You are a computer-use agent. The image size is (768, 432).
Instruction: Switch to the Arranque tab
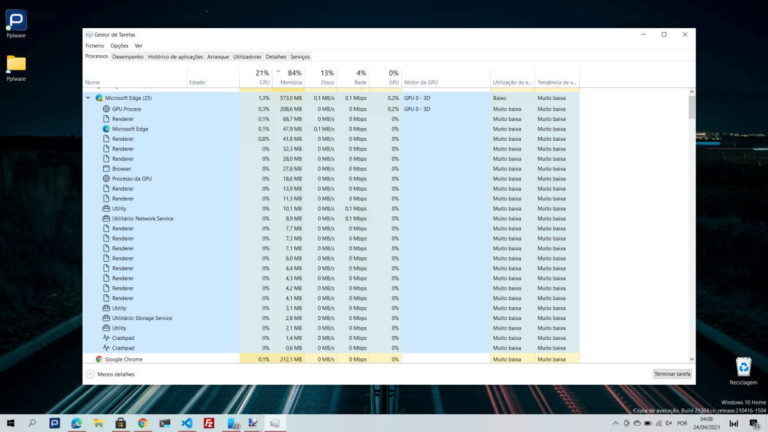pyautogui.click(x=217, y=56)
